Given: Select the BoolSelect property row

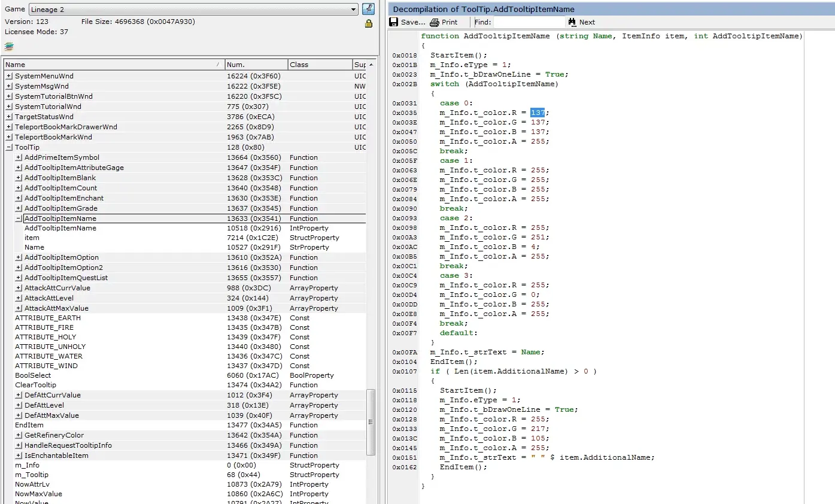Looking at the screenshot, I should pyautogui.click(x=185, y=375).
